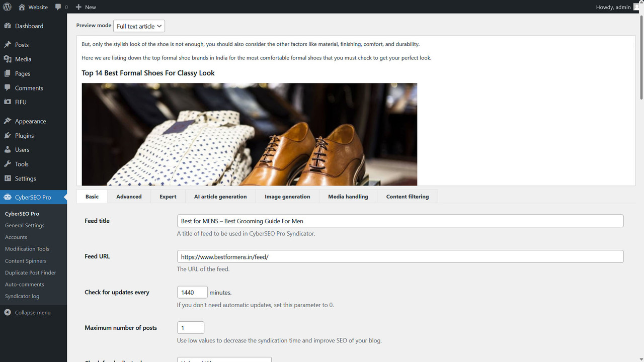
Task: Open the Users menu label
Action: pyautogui.click(x=22, y=150)
